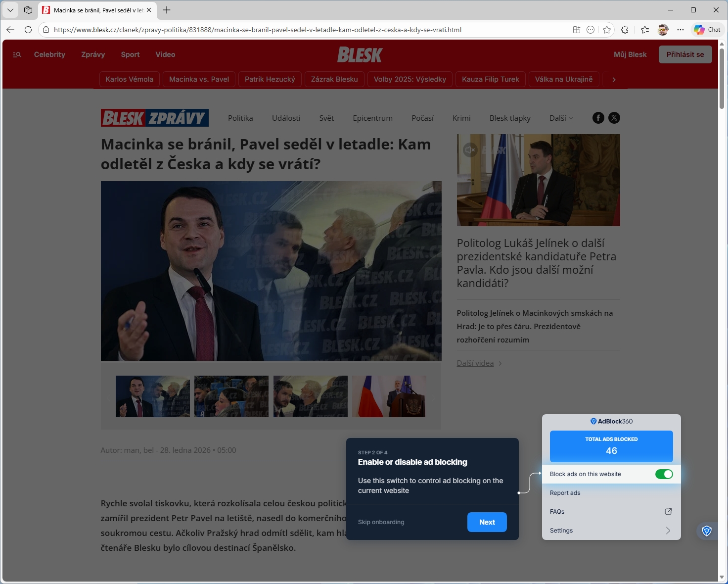Click the AdBlock360 floating shield icon
The height and width of the screenshot is (584, 728).
[x=707, y=531]
